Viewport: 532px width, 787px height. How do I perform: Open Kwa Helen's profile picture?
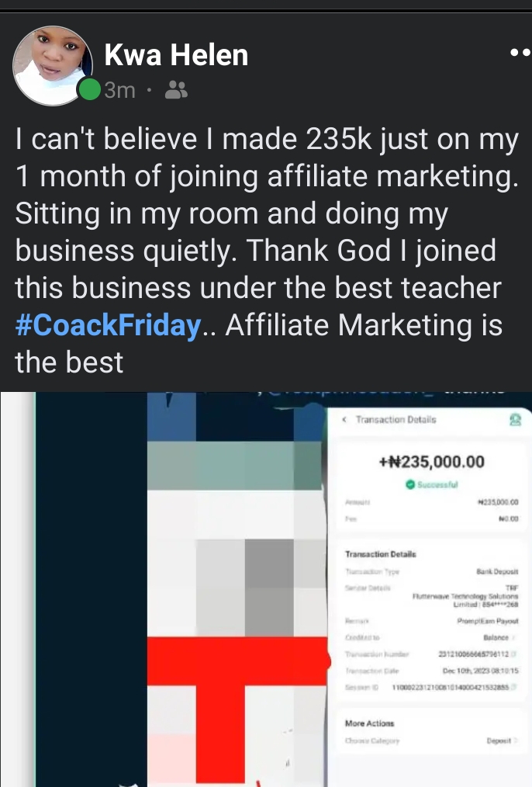tap(53, 65)
